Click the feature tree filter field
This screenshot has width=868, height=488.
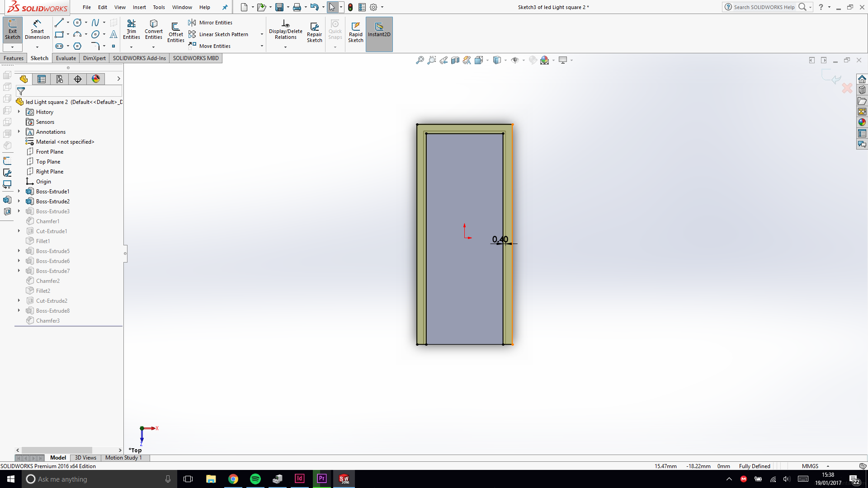[x=69, y=91]
